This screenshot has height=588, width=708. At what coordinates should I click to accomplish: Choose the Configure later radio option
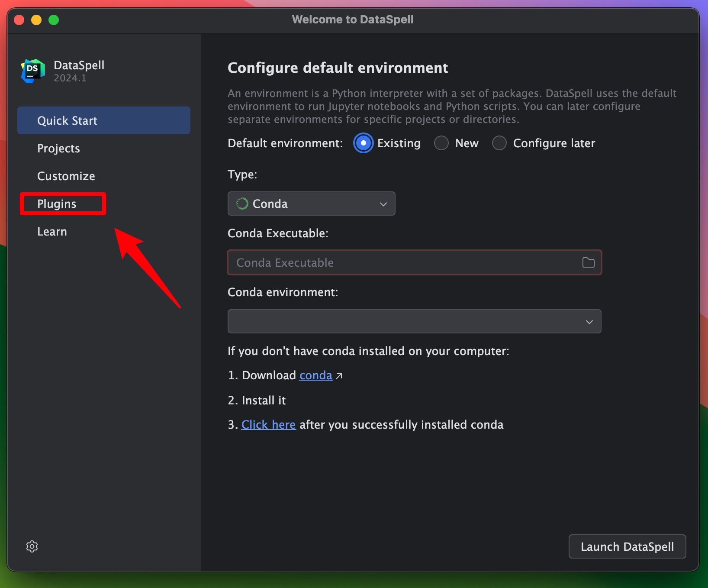tap(499, 143)
